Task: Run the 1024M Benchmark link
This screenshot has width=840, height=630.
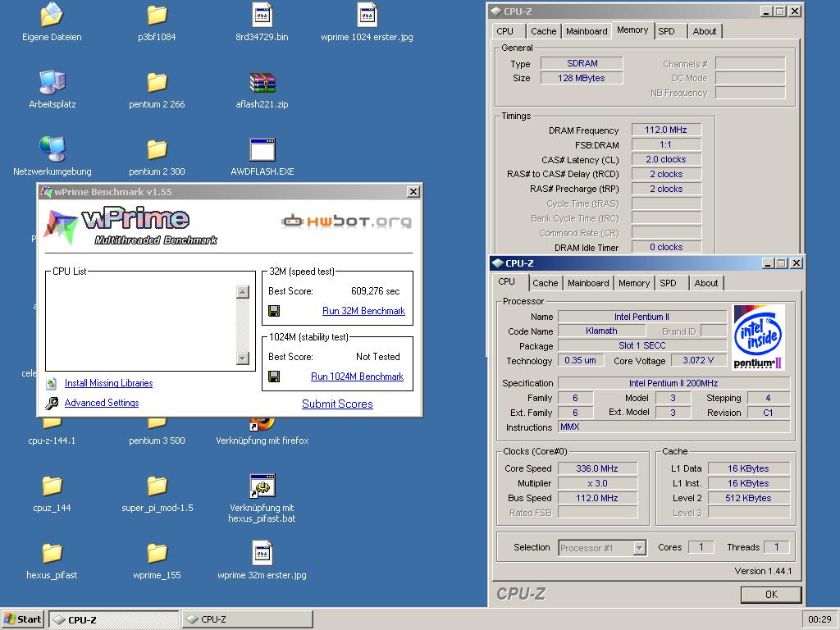Action: click(358, 377)
